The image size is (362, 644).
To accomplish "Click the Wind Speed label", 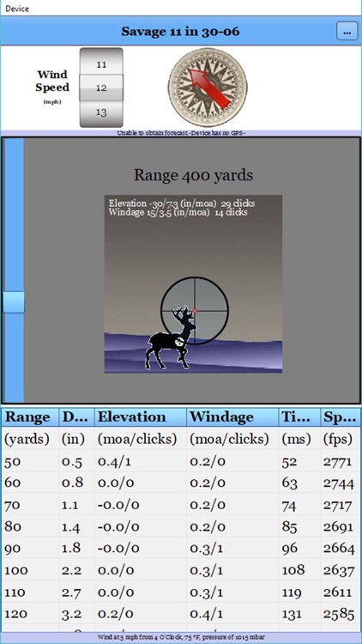I will click(52, 81).
